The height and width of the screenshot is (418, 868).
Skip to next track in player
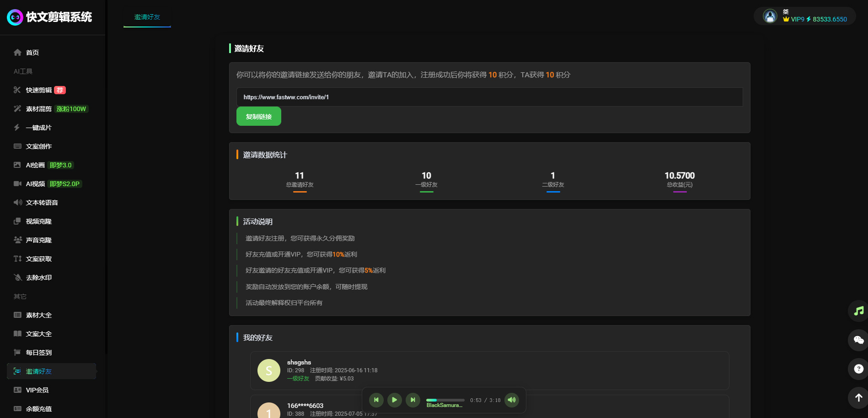413,400
